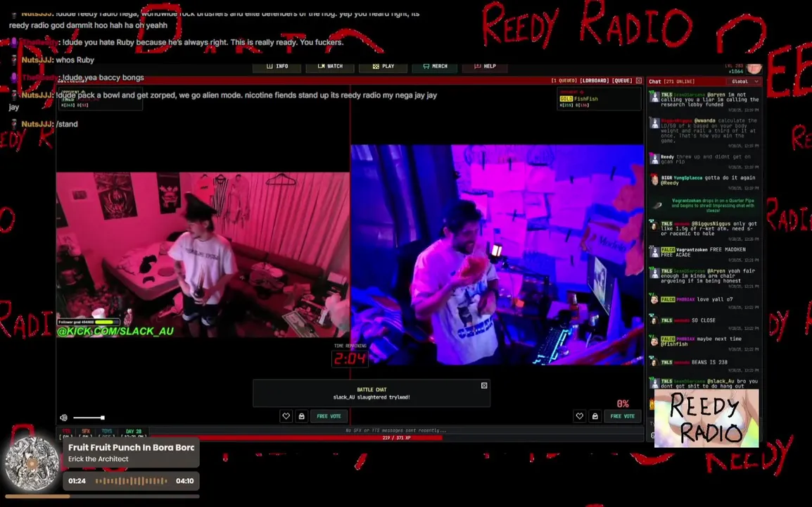Viewport: 812px width, 507px height.
Task: Open the HELP tab
Action: point(485,66)
